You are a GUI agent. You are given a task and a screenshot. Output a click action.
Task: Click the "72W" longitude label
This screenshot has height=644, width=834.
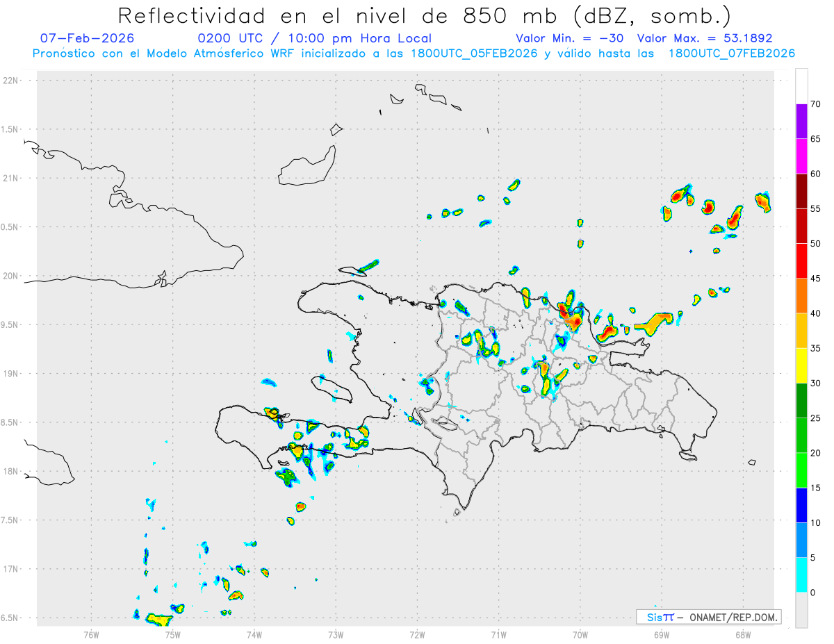417,634
